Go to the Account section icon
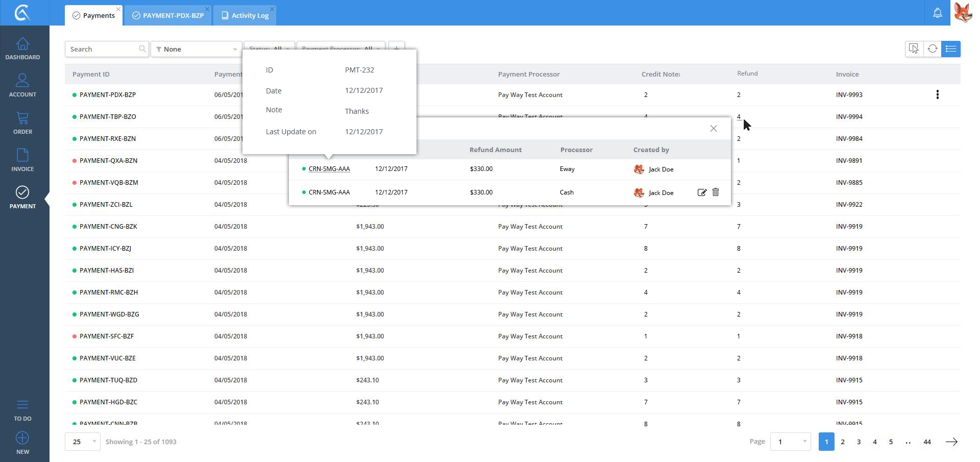The width and height of the screenshot is (980, 462). click(22, 85)
